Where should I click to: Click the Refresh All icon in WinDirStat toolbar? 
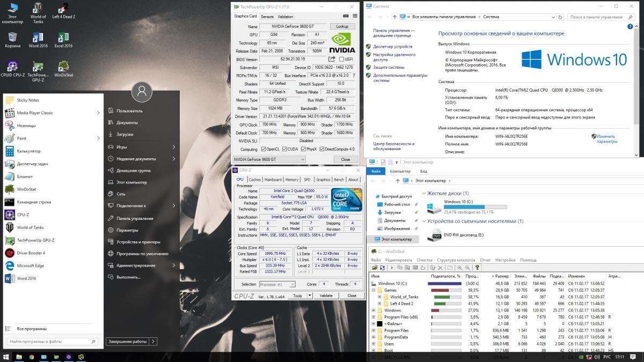pos(382,267)
